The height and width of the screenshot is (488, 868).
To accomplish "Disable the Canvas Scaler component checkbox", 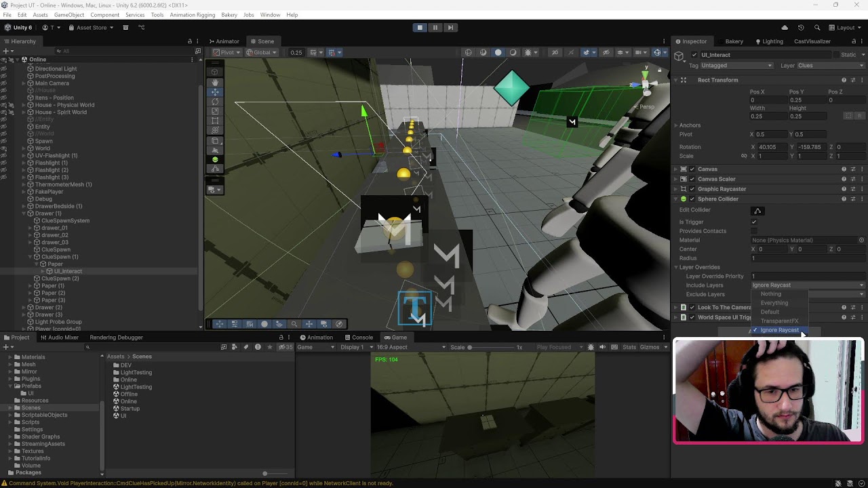I will (692, 179).
